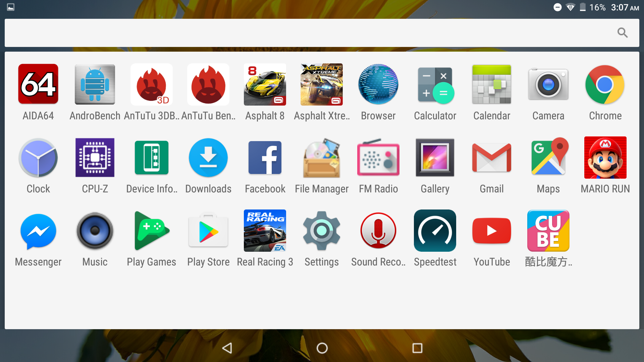Launch Super MARIO RUN game
Viewport: 644px width, 362px height.
click(605, 158)
